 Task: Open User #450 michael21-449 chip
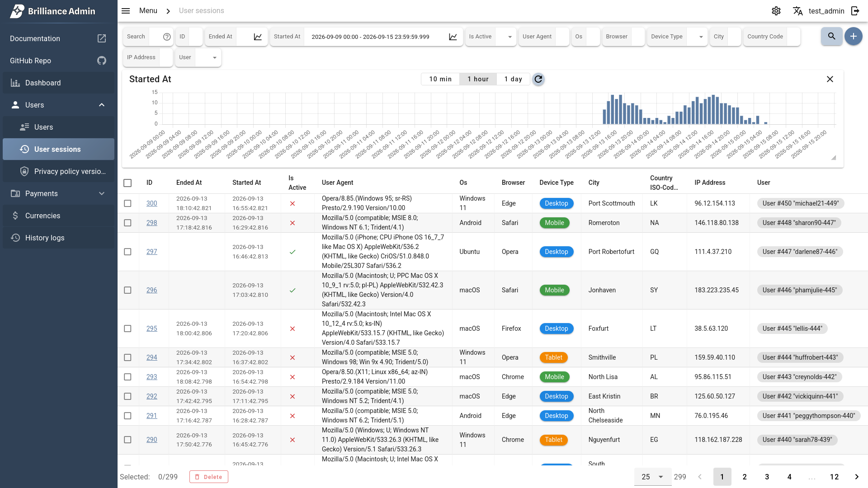(x=800, y=203)
